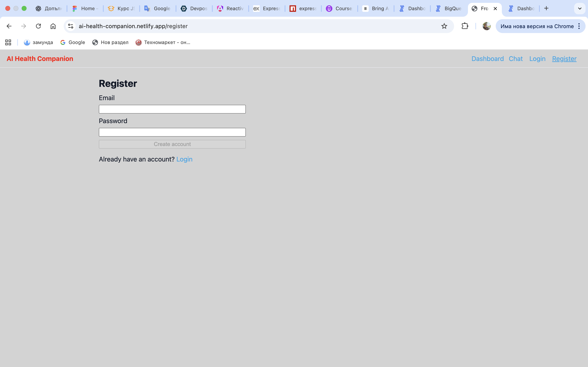Open the Extensions puzzle icon

(464, 26)
